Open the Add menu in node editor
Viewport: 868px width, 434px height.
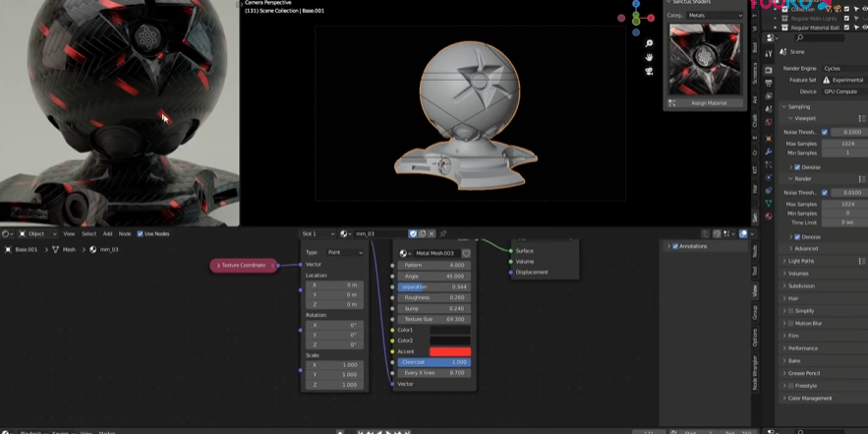point(107,234)
